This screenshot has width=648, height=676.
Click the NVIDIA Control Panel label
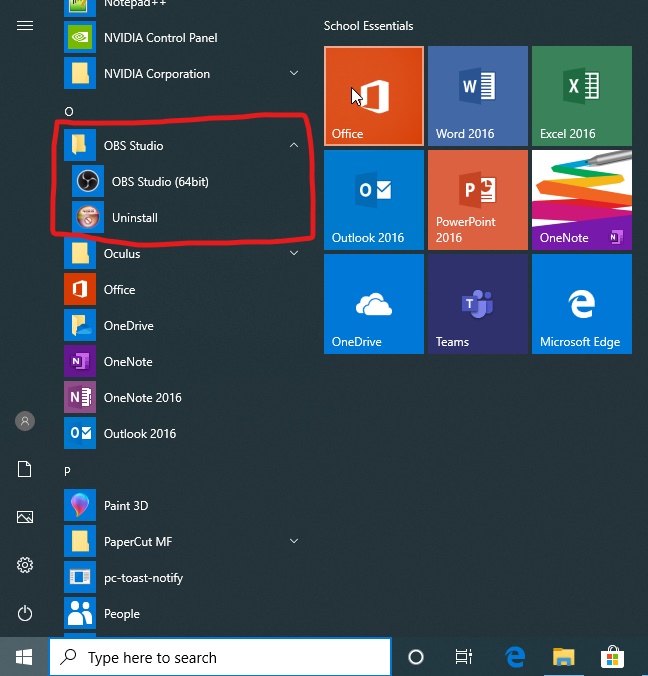pos(160,38)
